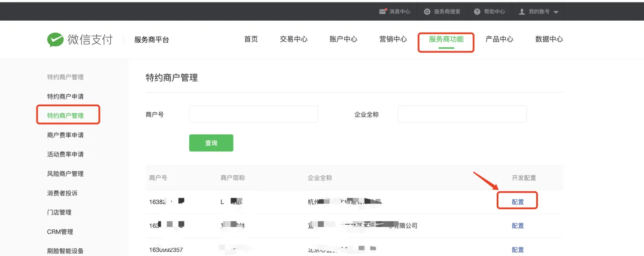This screenshot has width=644, height=256.
Task: Open the 数据中心 navigation tab
Action: click(x=549, y=39)
